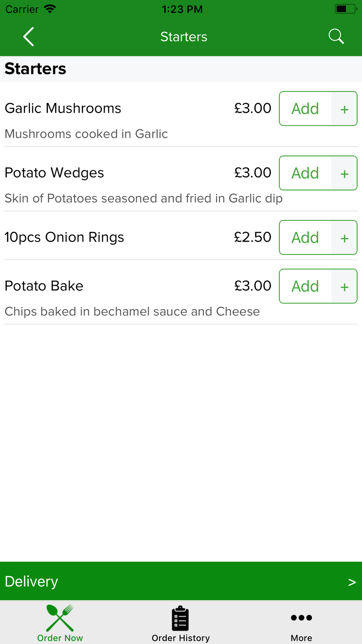Add 10pcs Onion Rings to order
The image size is (362, 644).
305,238
